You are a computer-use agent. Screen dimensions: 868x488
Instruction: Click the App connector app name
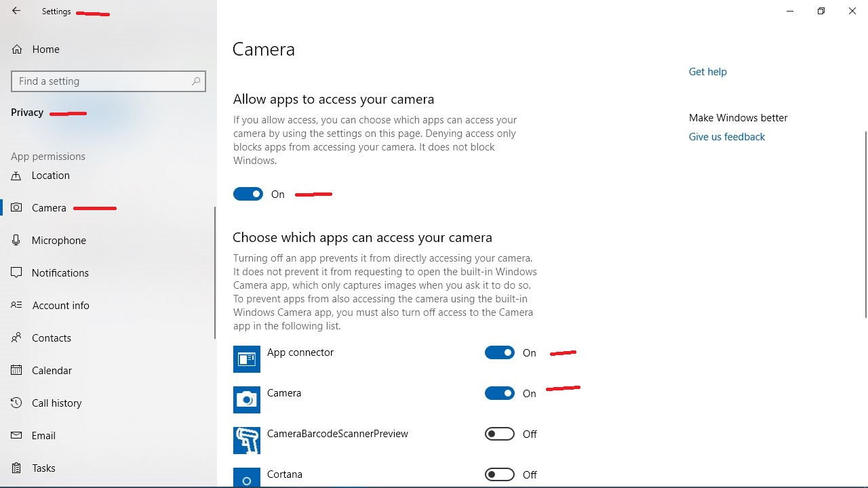(x=300, y=352)
